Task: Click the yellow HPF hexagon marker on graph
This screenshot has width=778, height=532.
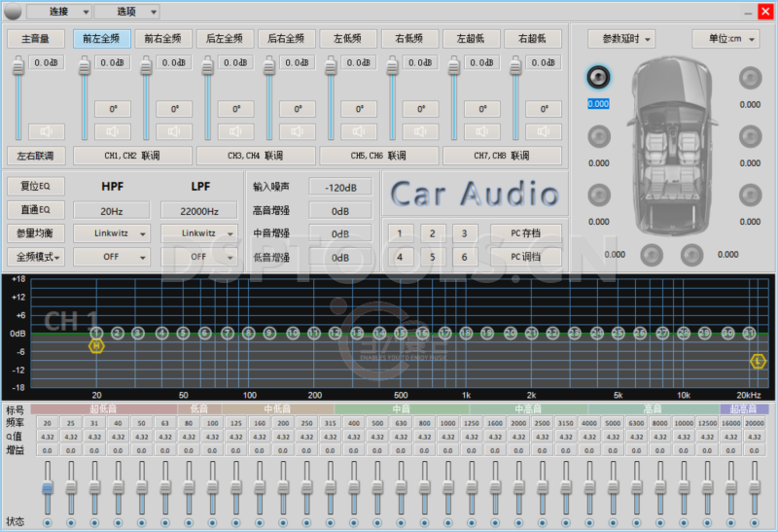Action: [96, 345]
